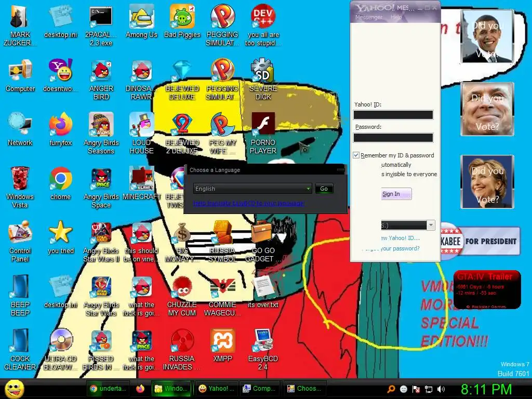Switch to the 'Choos...' taskbar item

click(304, 389)
